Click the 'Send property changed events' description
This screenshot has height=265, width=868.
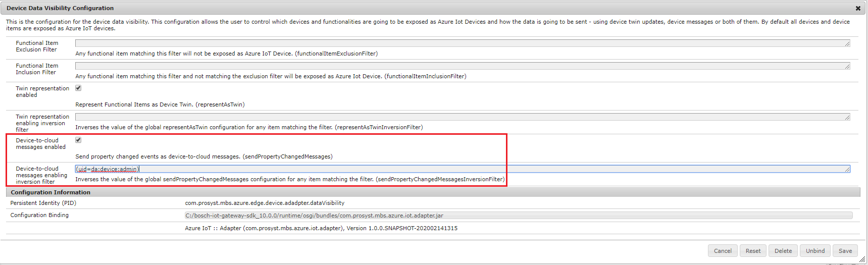(204, 156)
